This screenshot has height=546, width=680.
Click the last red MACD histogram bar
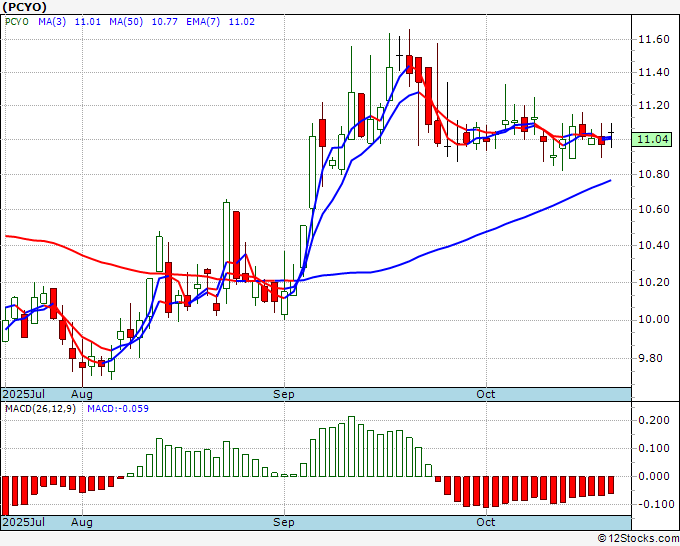(611, 485)
